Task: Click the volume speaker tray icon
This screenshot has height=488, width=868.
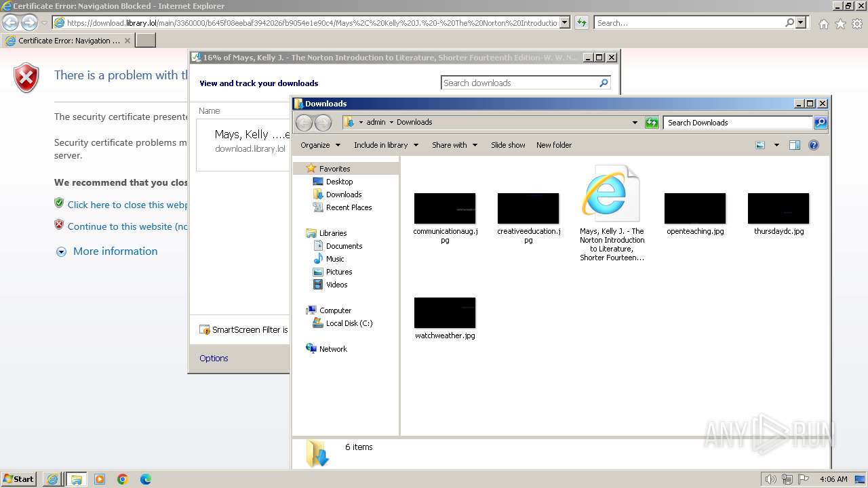Action: click(770, 479)
